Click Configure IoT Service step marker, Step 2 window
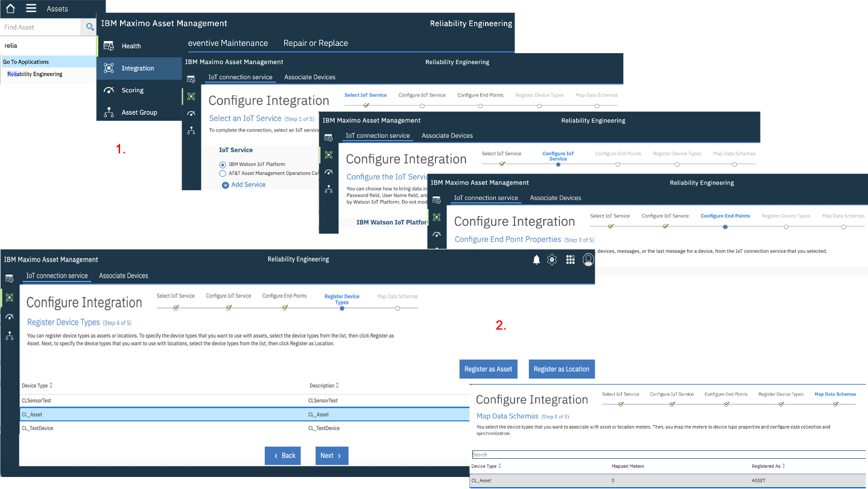 tap(558, 164)
